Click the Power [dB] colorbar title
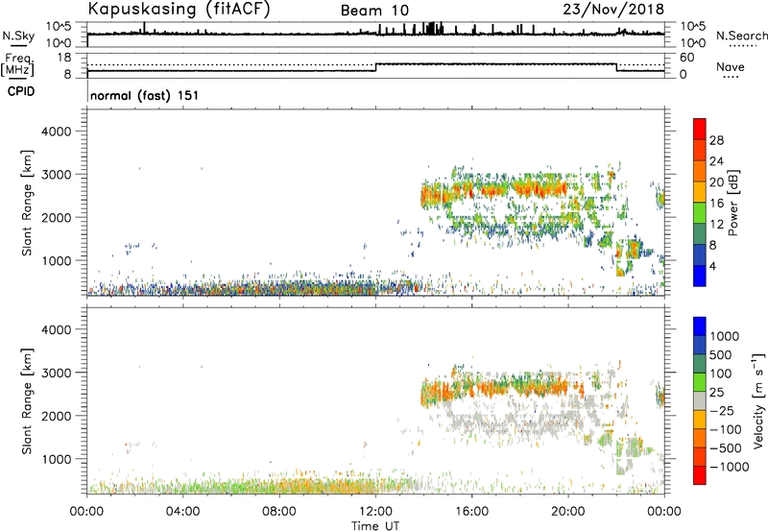 tap(732, 203)
